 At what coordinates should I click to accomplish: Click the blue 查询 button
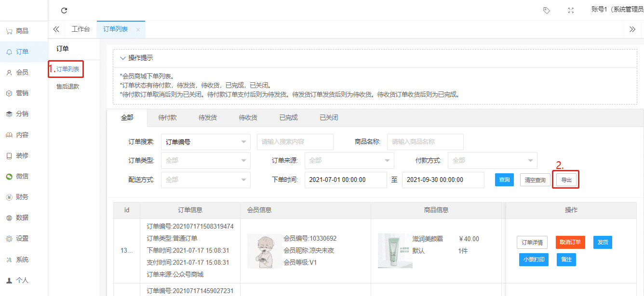click(x=504, y=180)
